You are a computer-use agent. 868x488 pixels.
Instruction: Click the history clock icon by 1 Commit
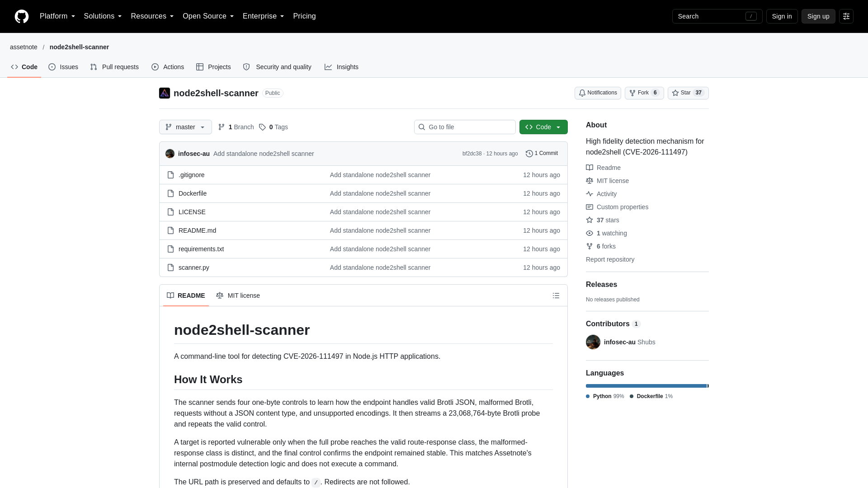[x=529, y=154]
